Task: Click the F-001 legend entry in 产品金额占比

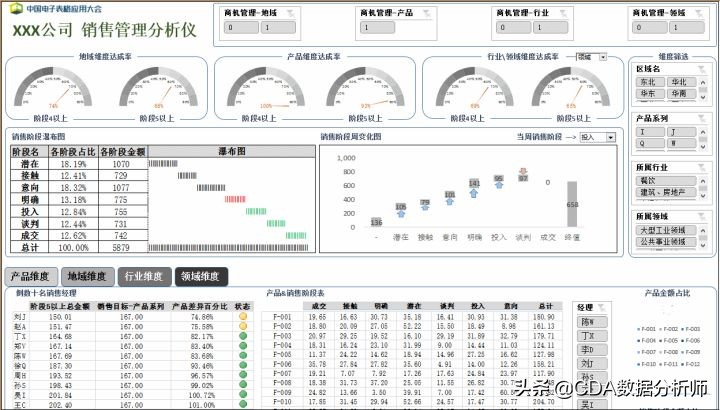Action: point(647,329)
